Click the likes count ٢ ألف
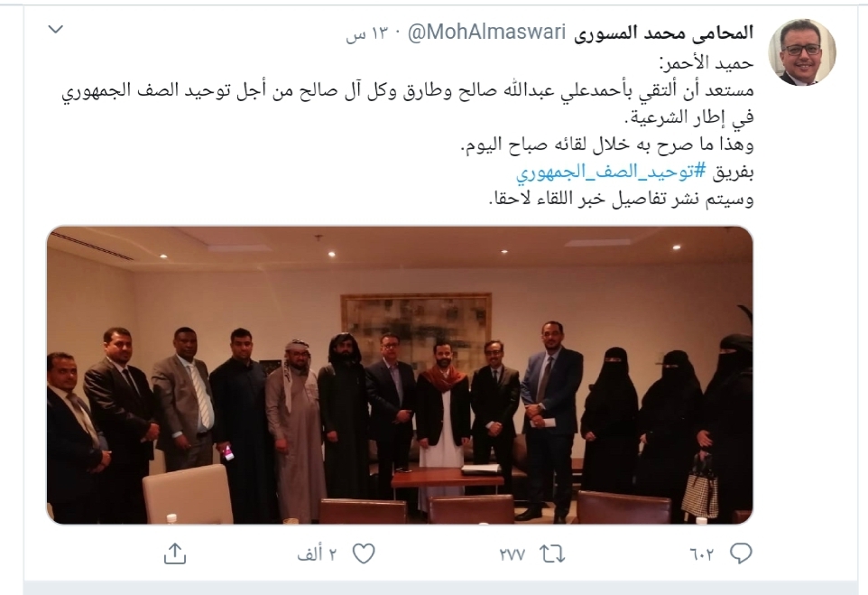The width and height of the screenshot is (868, 595). [317, 554]
